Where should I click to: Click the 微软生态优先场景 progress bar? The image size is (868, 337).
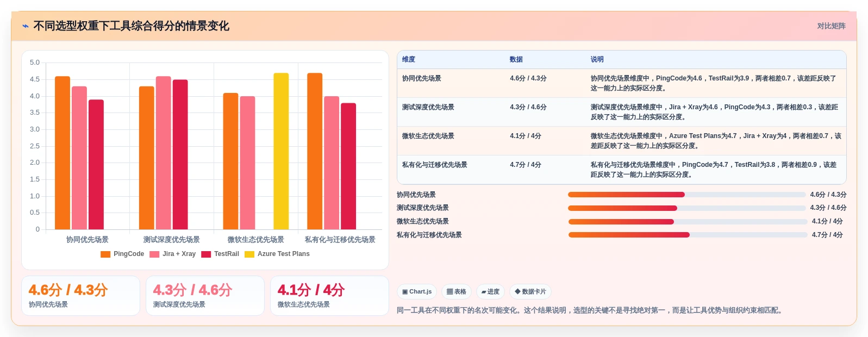pyautogui.click(x=688, y=222)
